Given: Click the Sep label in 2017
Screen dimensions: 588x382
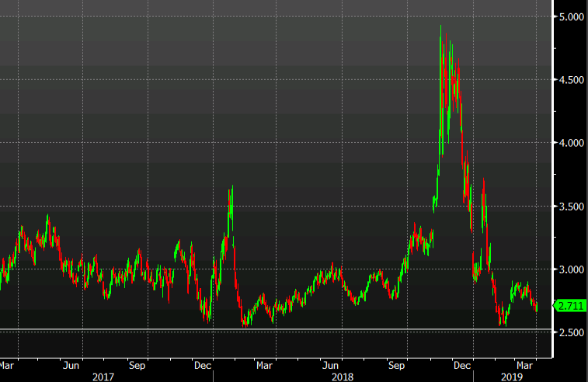Looking at the screenshot, I should (x=137, y=364).
